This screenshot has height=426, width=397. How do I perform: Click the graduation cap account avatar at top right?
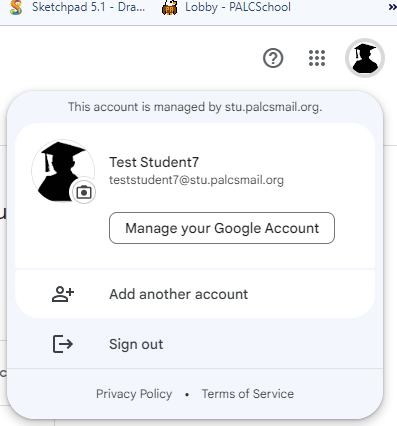[365, 58]
